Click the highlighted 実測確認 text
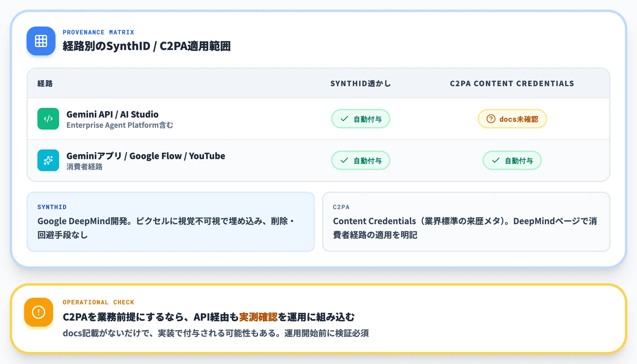This screenshot has height=364, width=637. [x=258, y=317]
